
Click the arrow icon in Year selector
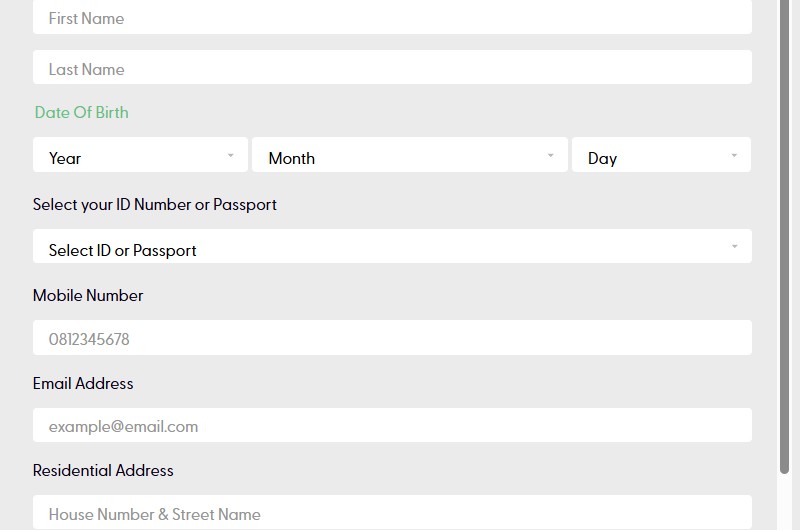[231, 155]
